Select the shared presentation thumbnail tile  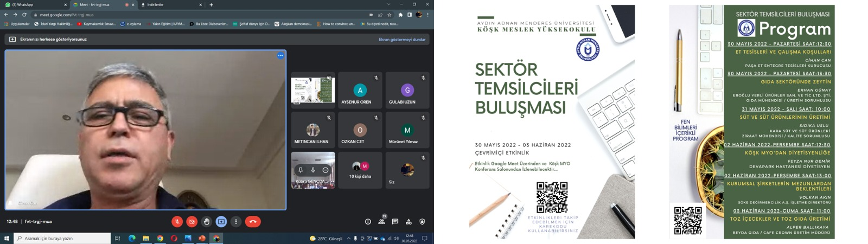[x=313, y=90]
